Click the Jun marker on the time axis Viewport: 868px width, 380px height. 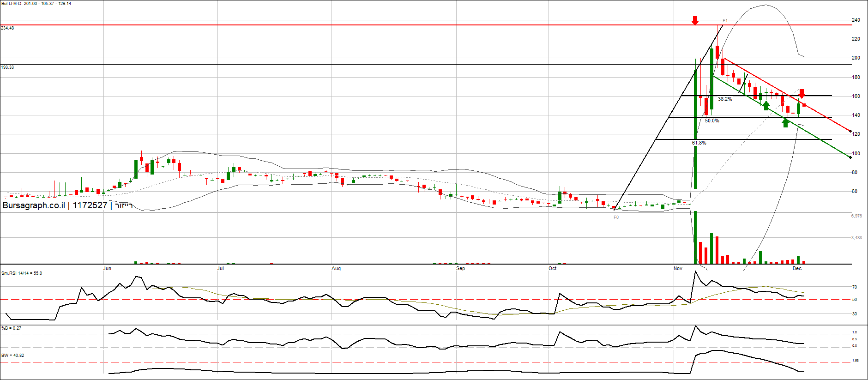(x=107, y=268)
